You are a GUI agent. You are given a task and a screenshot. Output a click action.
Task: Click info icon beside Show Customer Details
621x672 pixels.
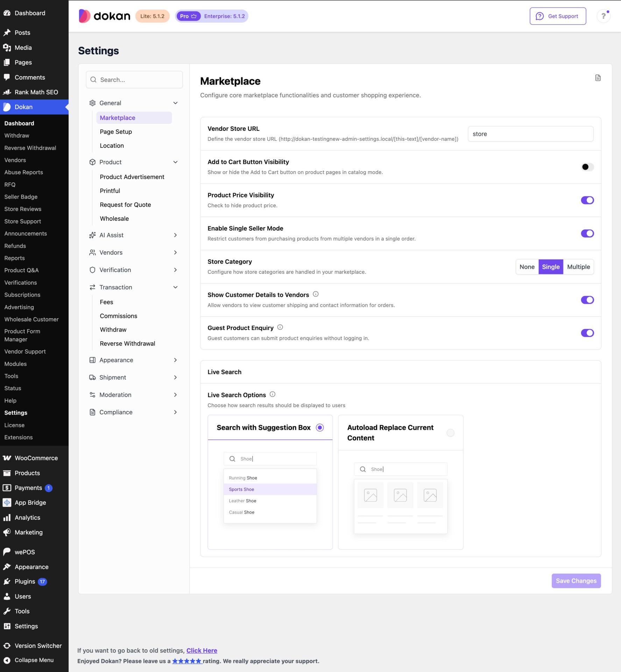pyautogui.click(x=316, y=294)
